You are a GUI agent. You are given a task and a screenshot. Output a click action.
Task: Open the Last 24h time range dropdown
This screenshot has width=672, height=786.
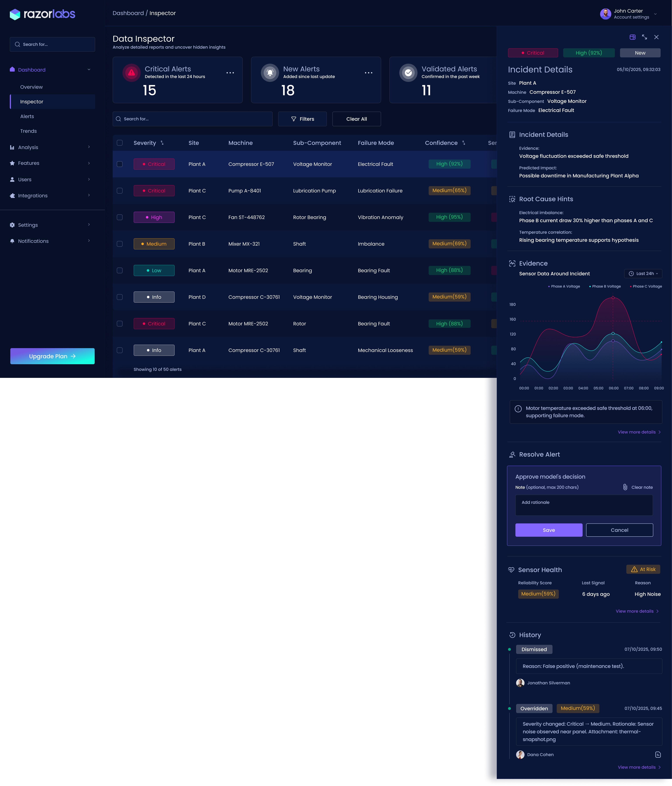pyautogui.click(x=643, y=273)
